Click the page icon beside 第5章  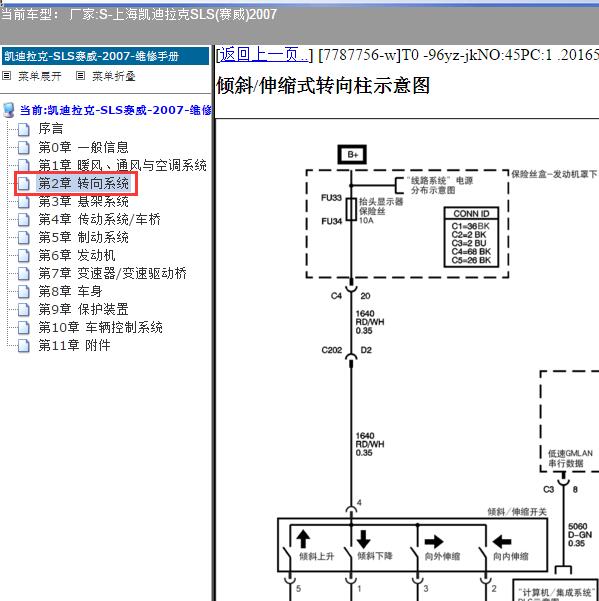[x=24, y=237]
